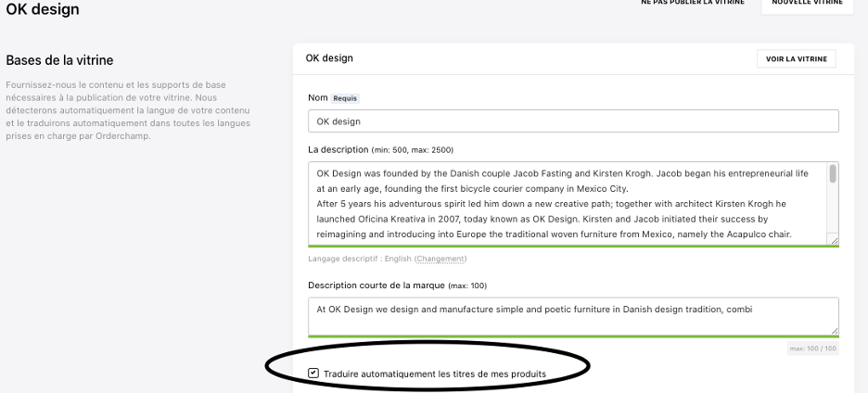
Task: Click the VOIR LA VITRINE button
Action: point(796,58)
